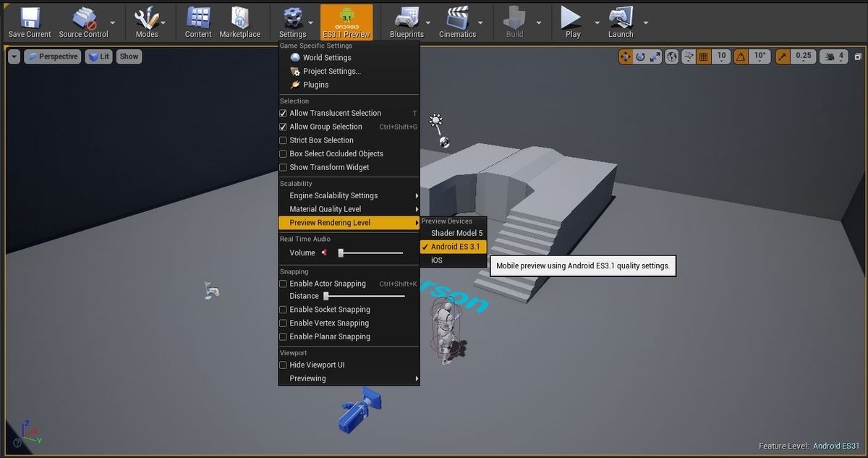Viewport: 868px width, 458px height.
Task: Toggle grid snapping icon in viewport
Action: tap(704, 56)
